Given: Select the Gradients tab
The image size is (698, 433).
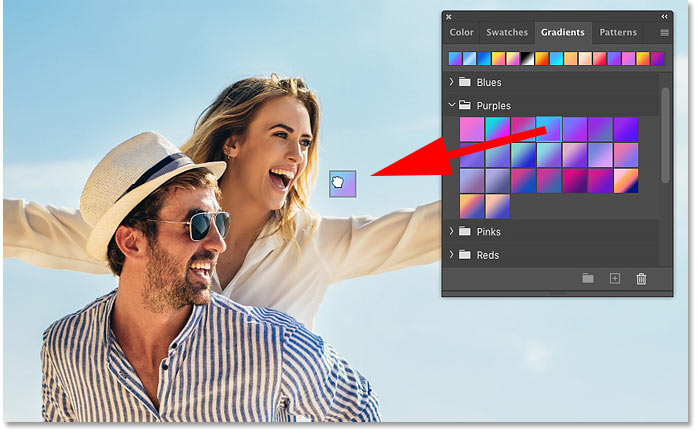Looking at the screenshot, I should coord(563,32).
